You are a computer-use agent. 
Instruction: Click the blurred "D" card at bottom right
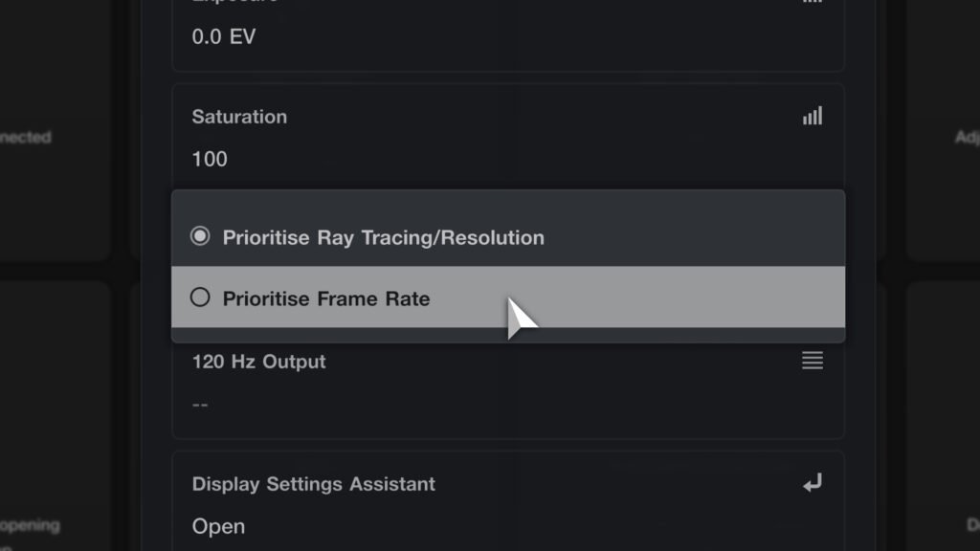coord(971,525)
